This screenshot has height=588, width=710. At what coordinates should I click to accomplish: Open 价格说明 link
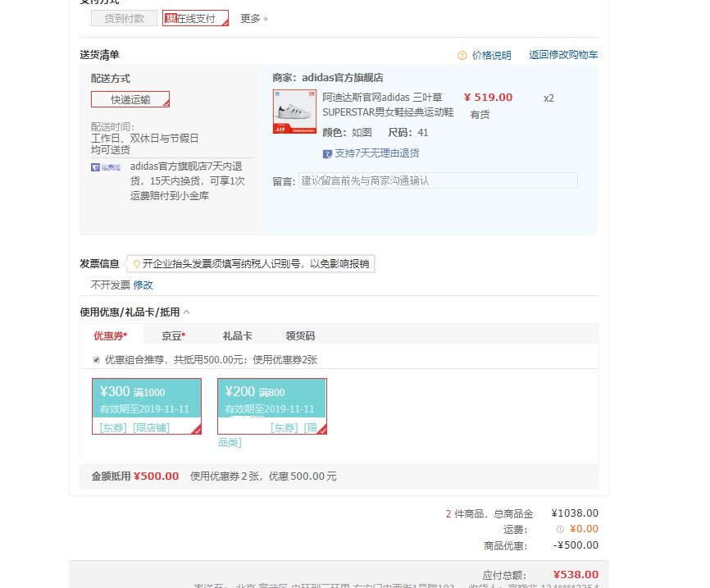[491, 55]
